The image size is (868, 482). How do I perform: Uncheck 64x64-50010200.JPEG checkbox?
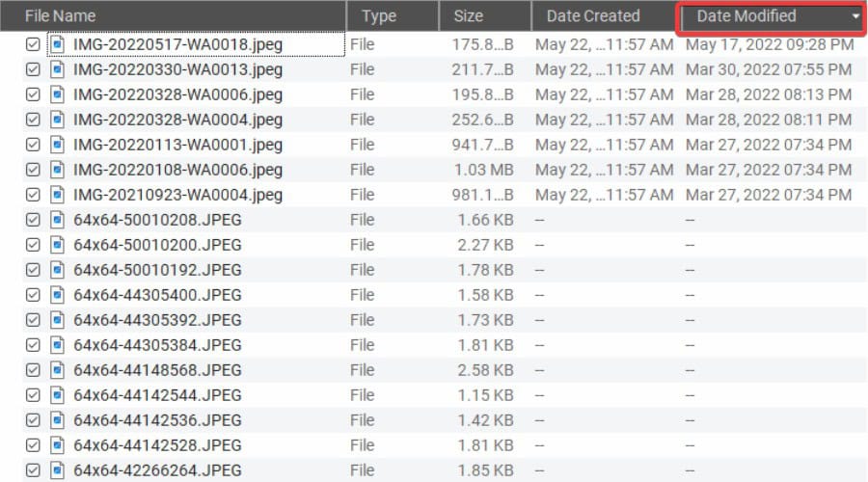point(33,245)
